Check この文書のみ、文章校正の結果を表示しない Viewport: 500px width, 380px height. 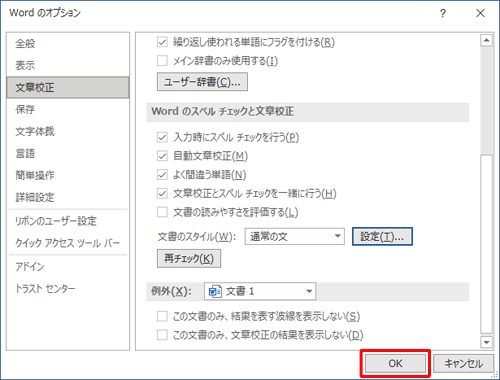click(x=162, y=335)
